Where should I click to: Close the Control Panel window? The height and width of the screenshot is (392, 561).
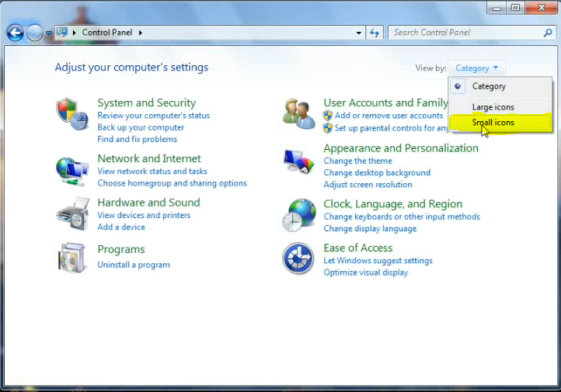pyautogui.click(x=542, y=8)
